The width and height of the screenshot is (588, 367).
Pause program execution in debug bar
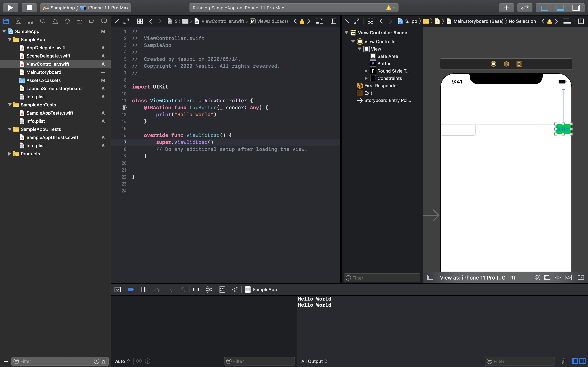144,290
